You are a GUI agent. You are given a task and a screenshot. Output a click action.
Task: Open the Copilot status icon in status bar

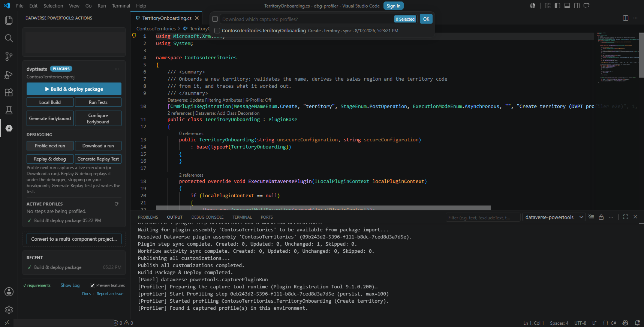coord(625,323)
